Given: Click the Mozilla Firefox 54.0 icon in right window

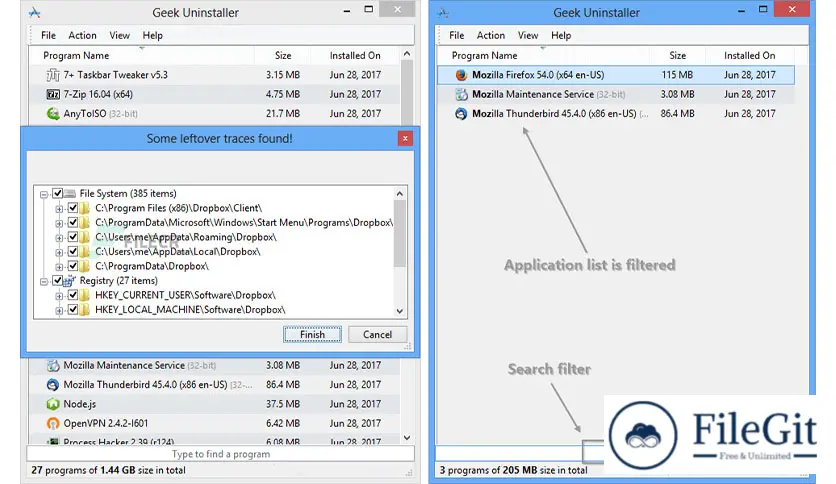Looking at the screenshot, I should (461, 75).
